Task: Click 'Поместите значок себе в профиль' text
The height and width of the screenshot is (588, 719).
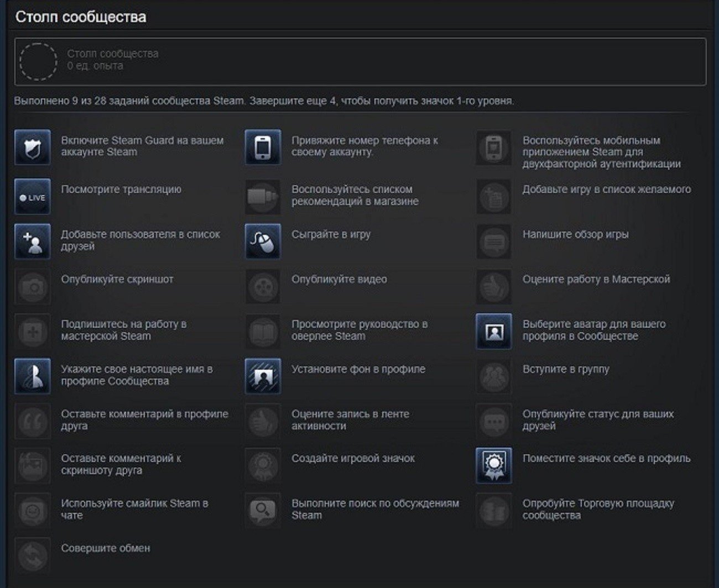Action: click(607, 459)
